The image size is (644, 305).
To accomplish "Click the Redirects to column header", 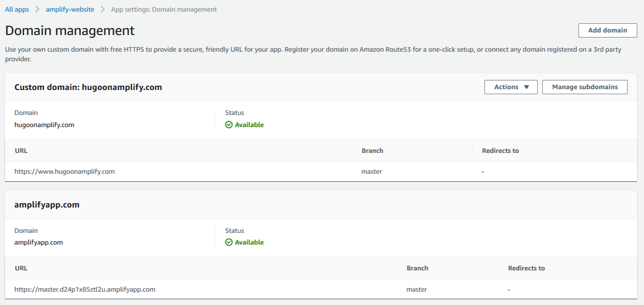I will click(x=500, y=150).
